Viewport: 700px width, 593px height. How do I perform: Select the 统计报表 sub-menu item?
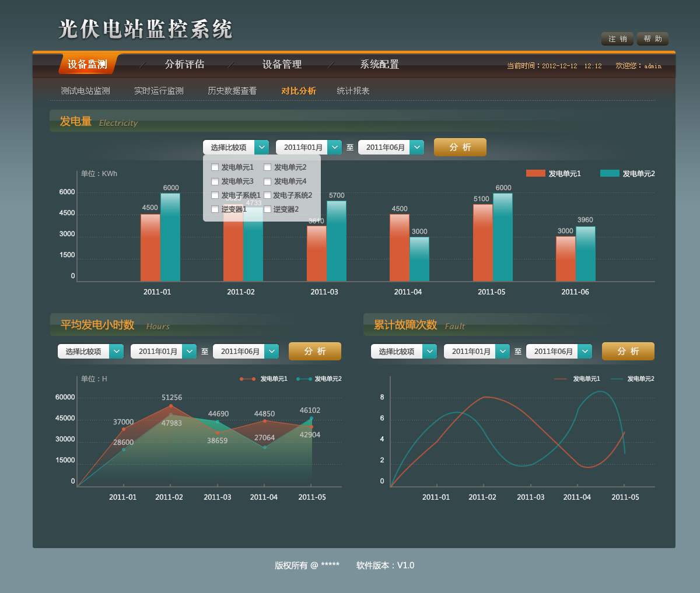pos(353,91)
